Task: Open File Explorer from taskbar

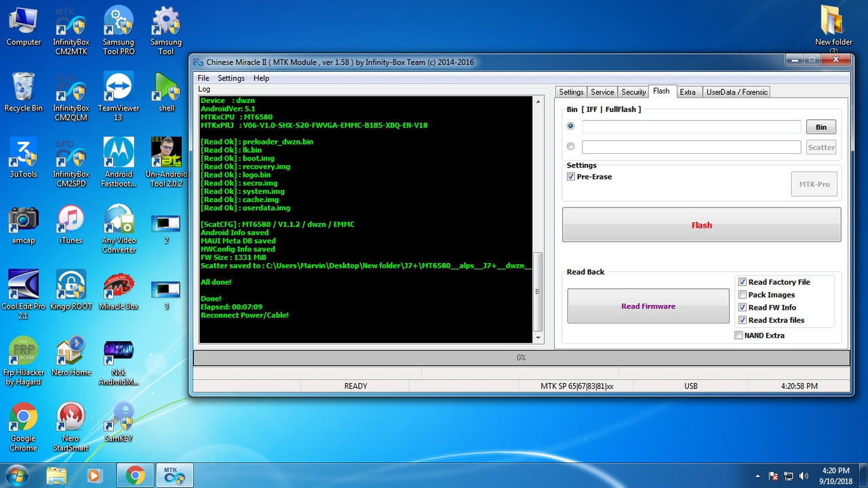Action: [x=58, y=476]
